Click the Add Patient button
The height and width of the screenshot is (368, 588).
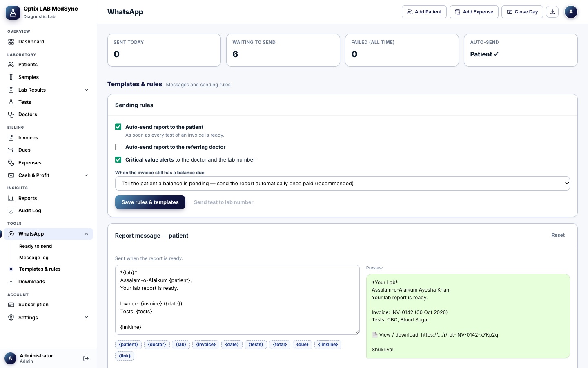(424, 12)
